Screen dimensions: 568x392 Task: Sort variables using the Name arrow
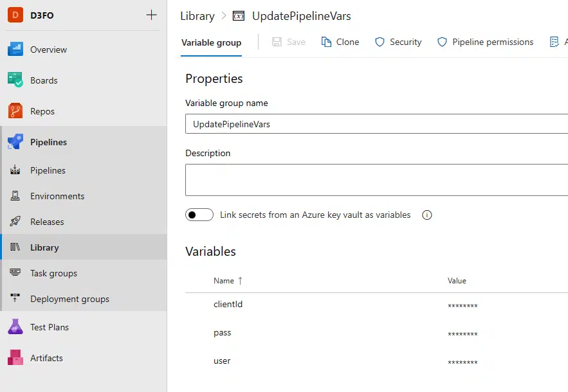[x=240, y=281]
